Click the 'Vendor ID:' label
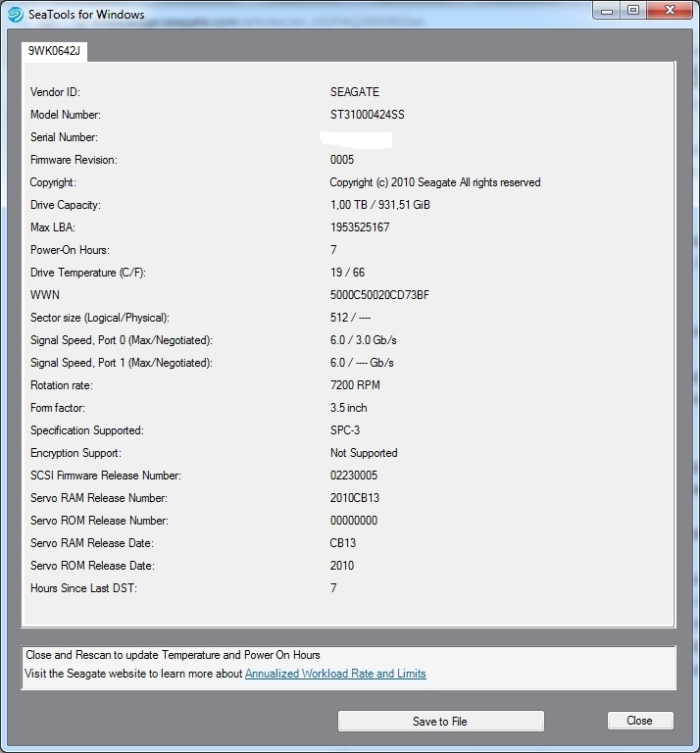 coord(55,92)
